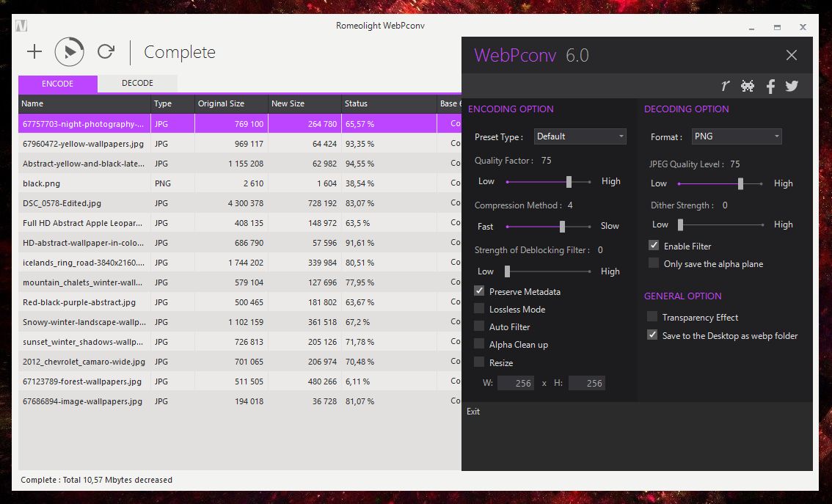Click the 38,54 % status cell

389,183
